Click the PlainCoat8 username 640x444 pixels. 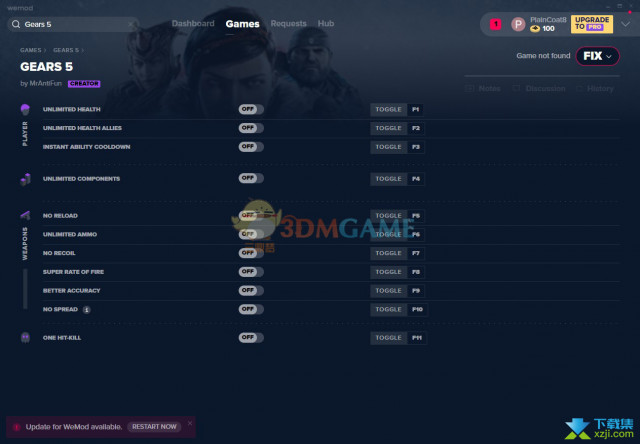pyautogui.click(x=548, y=20)
